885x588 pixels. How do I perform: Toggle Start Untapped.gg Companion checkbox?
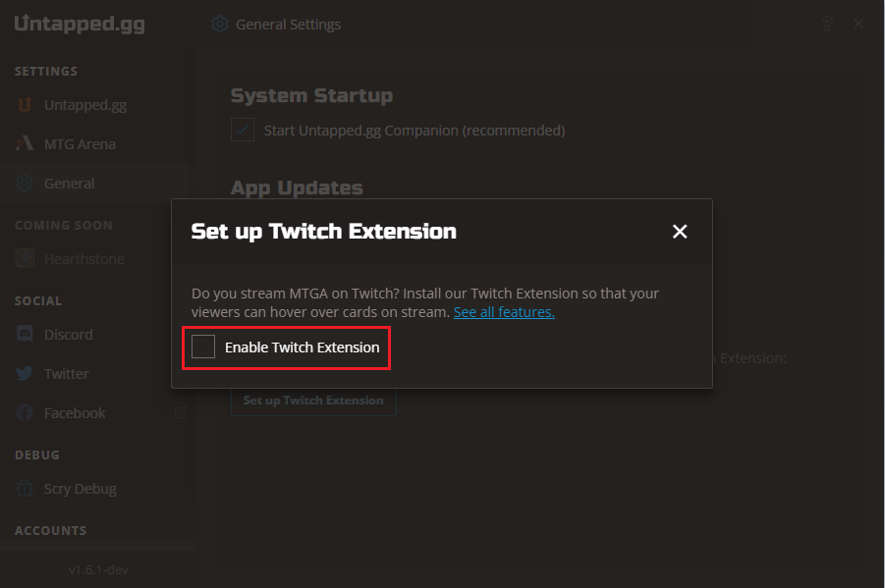pyautogui.click(x=243, y=130)
